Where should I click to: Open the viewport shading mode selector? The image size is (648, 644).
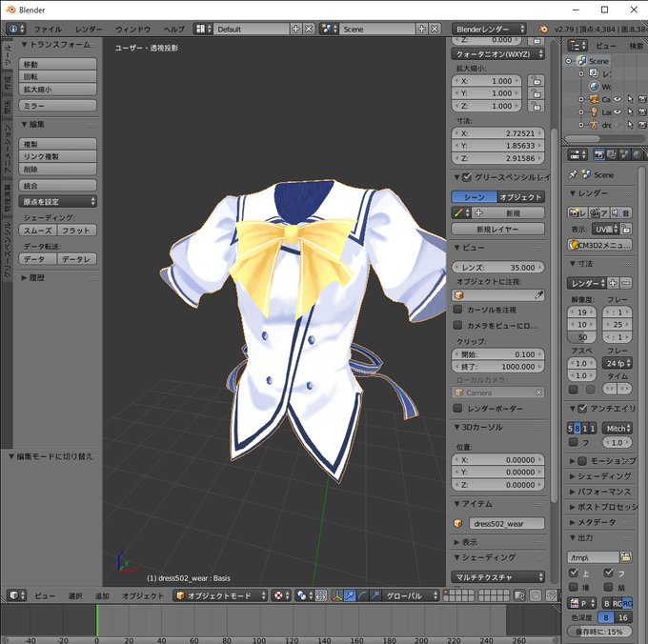pyautogui.click(x=305, y=595)
